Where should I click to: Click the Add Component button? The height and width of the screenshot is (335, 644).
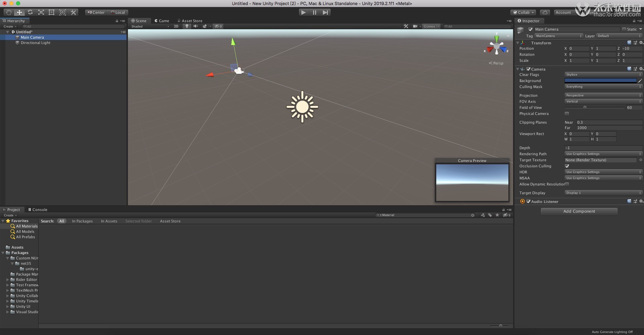point(579,211)
